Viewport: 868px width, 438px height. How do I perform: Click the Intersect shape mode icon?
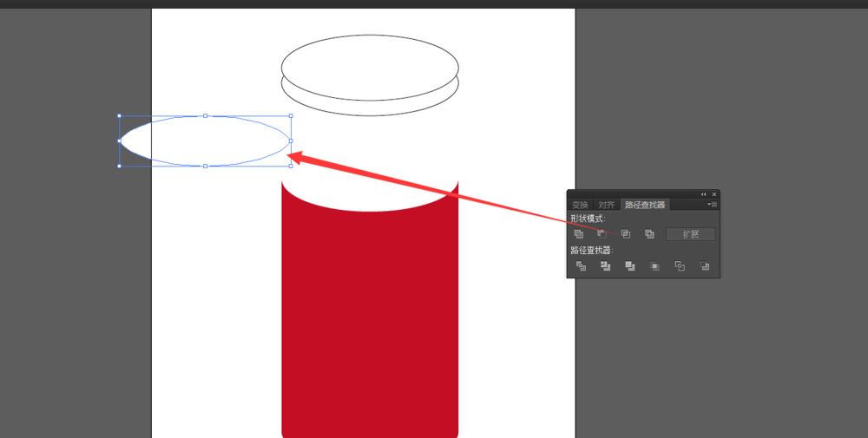(x=626, y=234)
